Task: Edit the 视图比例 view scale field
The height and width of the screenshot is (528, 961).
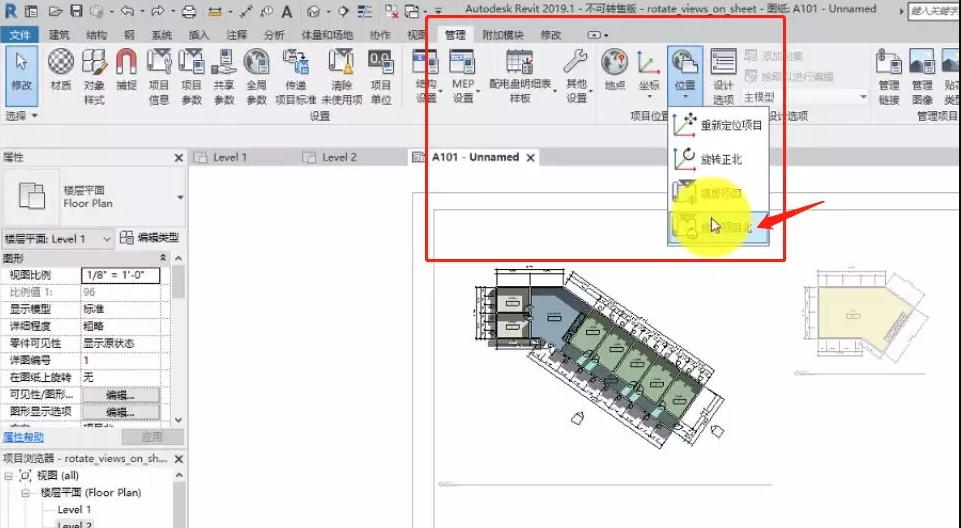Action: (x=120, y=275)
